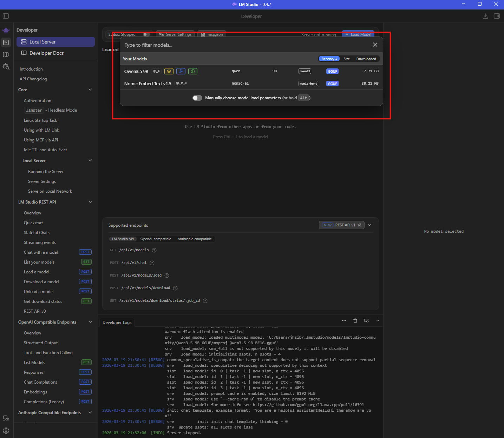Open the Discover robot-search icon in the sidebar
This screenshot has height=438, width=504.
[x=6, y=66]
